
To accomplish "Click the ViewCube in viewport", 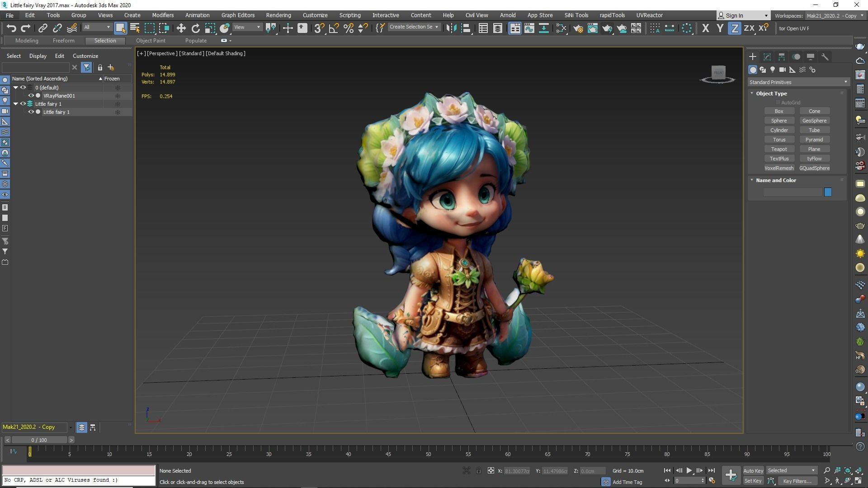I will (718, 74).
